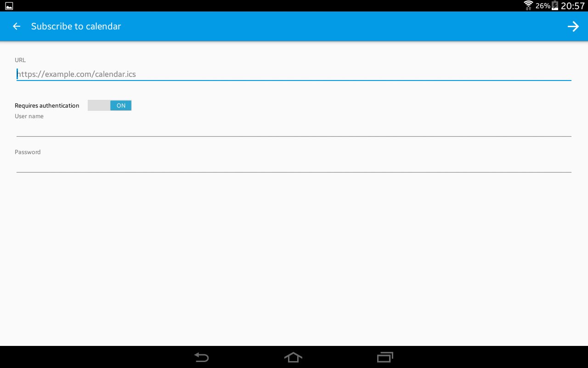This screenshot has height=368, width=588.
Task: Open the recent apps navigation button
Action: pyautogui.click(x=385, y=357)
